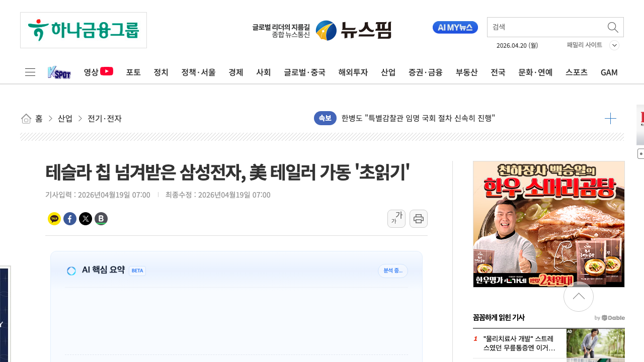The image size is (644, 362).
Task: Open 전국 menu item
Action: tap(498, 72)
